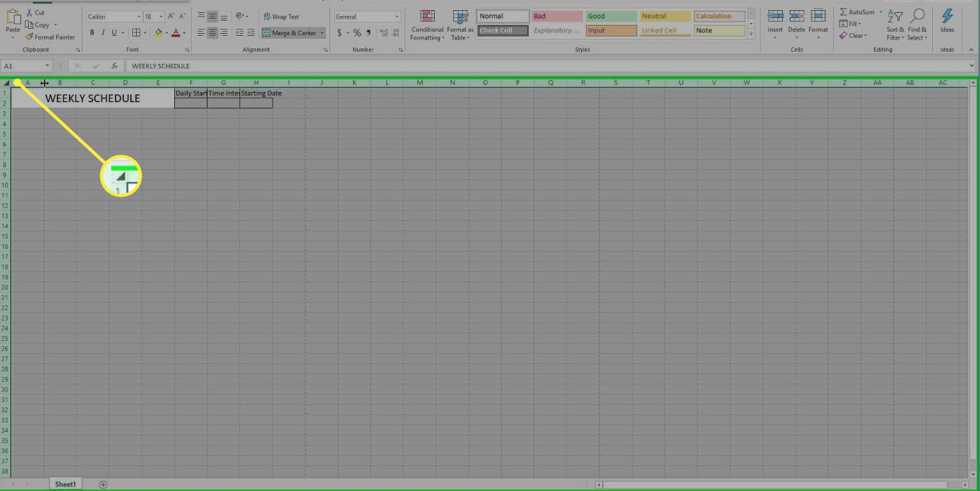
Task: Open Find & Select magnifier
Action: click(x=917, y=25)
